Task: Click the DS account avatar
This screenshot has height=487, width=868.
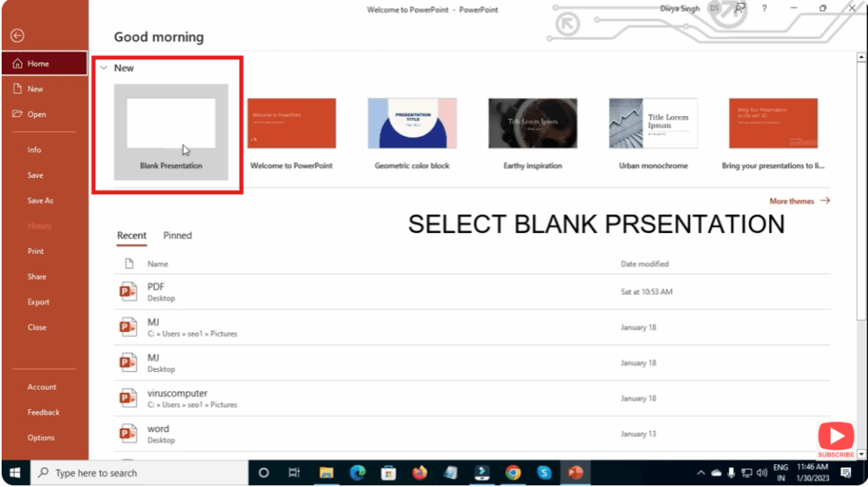Action: click(x=715, y=8)
